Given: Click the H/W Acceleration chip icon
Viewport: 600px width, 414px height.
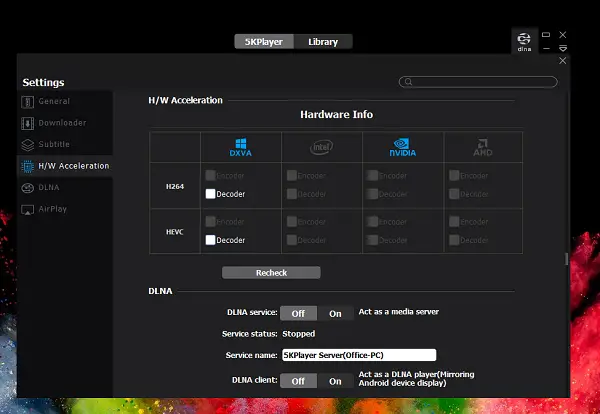Looking at the screenshot, I should [x=28, y=166].
